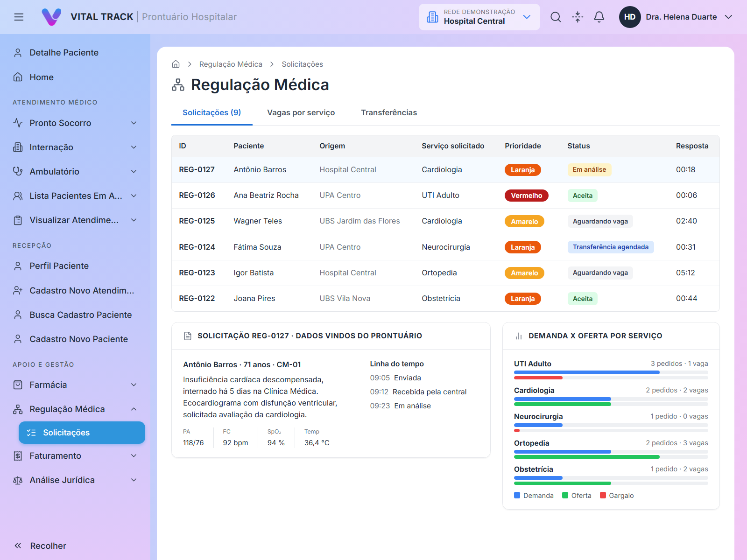Open the search magnifier icon
The width and height of the screenshot is (747, 560).
click(556, 17)
